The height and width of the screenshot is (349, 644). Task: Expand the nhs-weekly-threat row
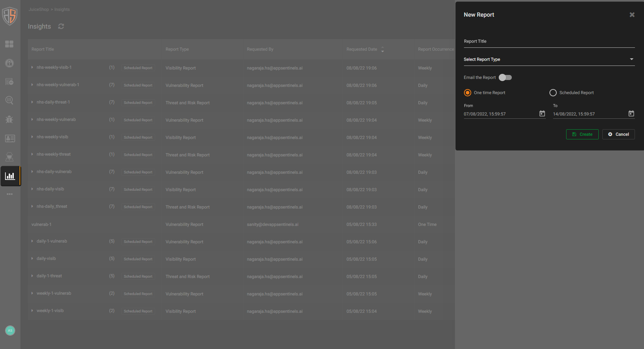point(32,154)
